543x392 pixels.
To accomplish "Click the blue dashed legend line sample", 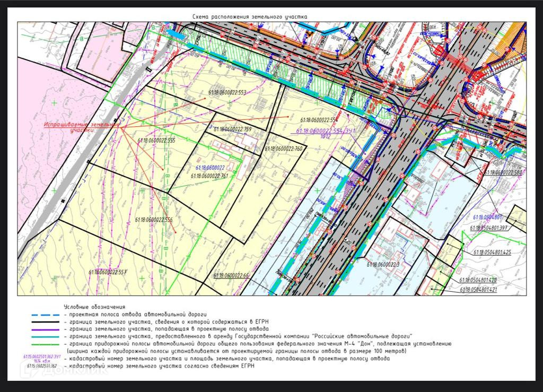I will point(46,315).
